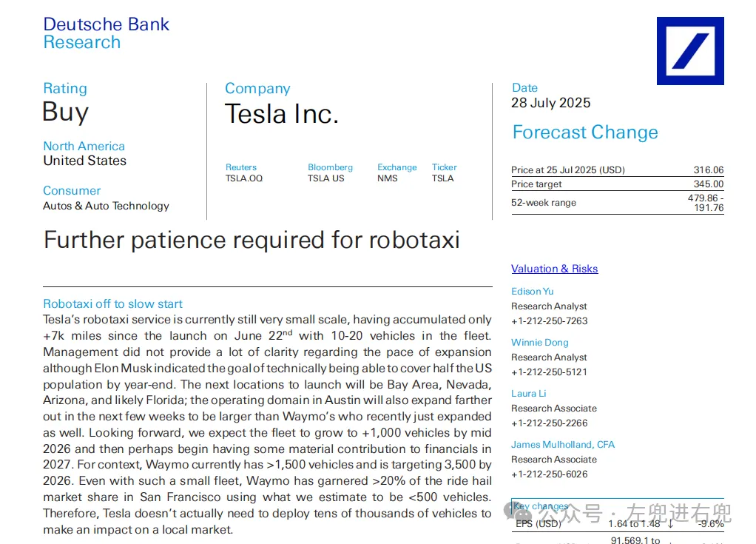Click the Buy rating text

point(66,112)
